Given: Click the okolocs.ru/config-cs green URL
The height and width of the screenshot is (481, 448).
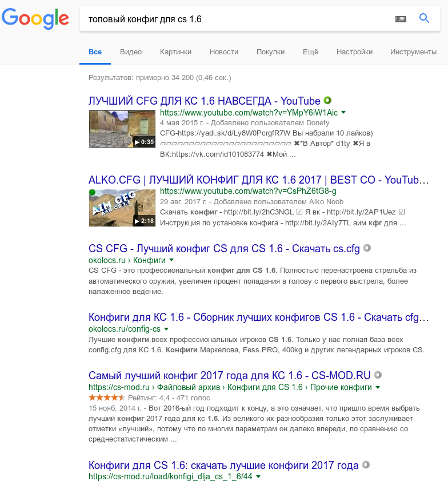Looking at the screenshot, I should (x=125, y=329).
